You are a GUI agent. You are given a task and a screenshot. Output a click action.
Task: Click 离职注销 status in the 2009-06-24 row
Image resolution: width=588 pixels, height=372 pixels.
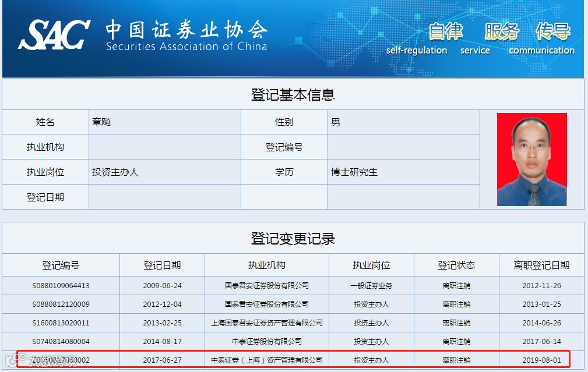[456, 285]
